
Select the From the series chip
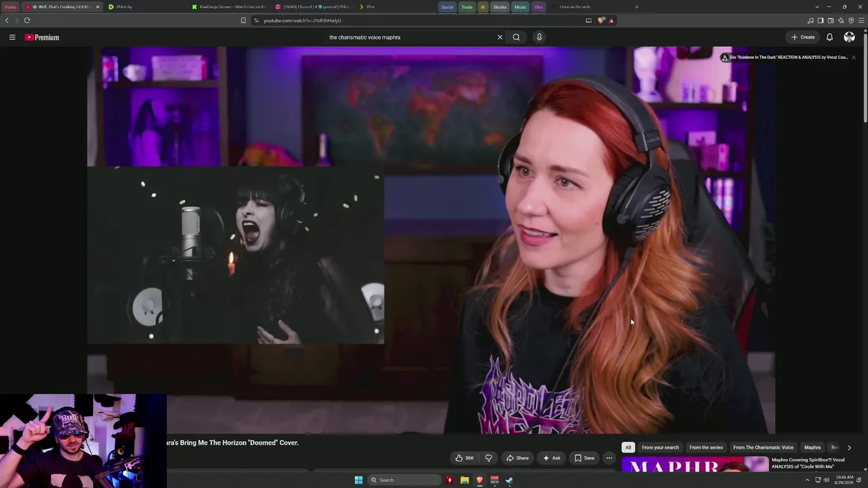click(x=706, y=447)
